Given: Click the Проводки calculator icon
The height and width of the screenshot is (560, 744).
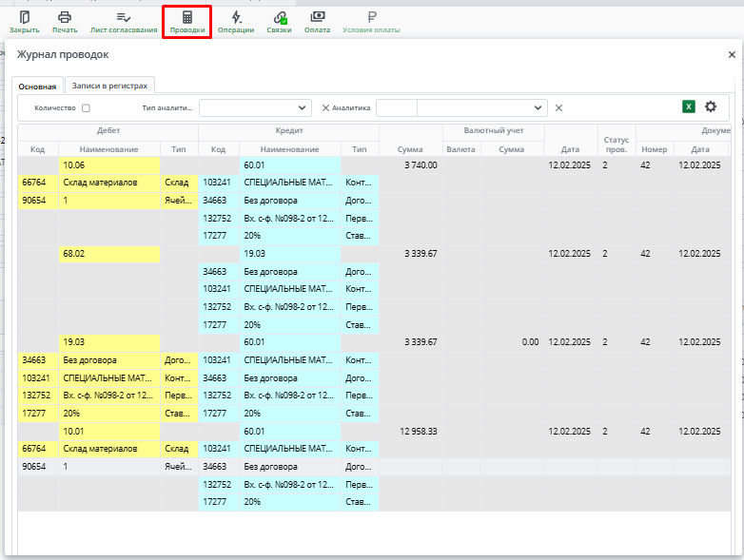Looking at the screenshot, I should click(x=187, y=18).
